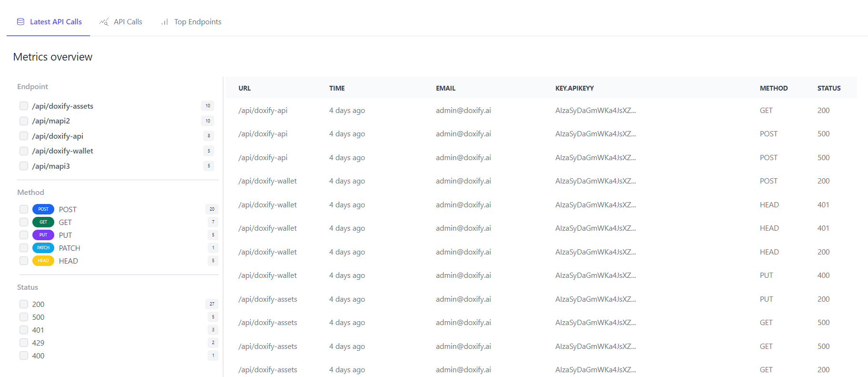Click the count badge 7 next to GET
The width and height of the screenshot is (868, 377).
213,222
